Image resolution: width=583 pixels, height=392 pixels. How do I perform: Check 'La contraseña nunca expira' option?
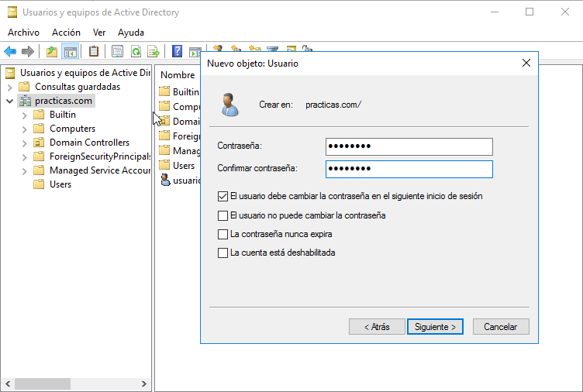coord(223,234)
